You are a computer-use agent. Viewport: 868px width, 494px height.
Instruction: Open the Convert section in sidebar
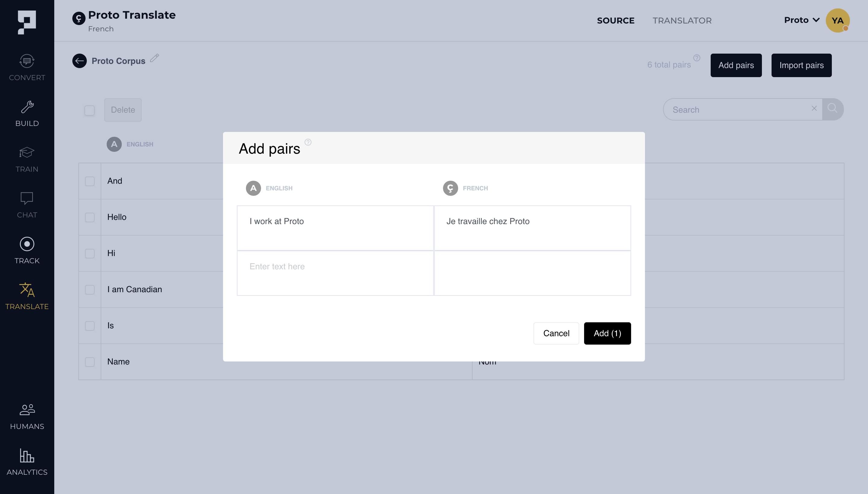point(27,68)
